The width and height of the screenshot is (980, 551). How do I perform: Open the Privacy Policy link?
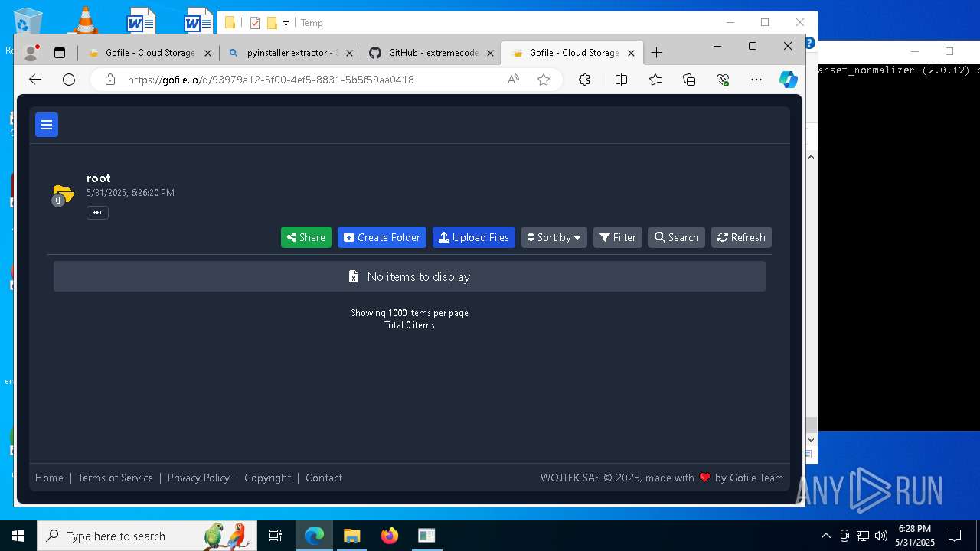click(198, 478)
